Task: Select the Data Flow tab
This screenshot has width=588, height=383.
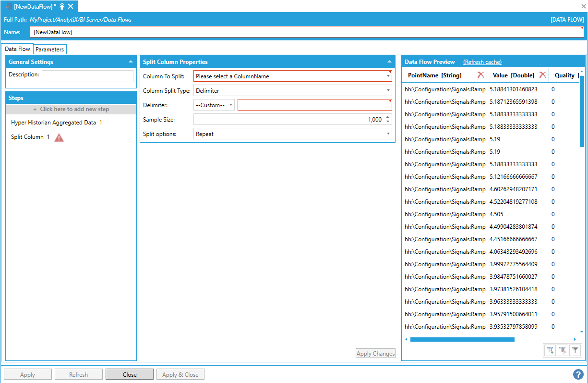Action: pyautogui.click(x=17, y=49)
